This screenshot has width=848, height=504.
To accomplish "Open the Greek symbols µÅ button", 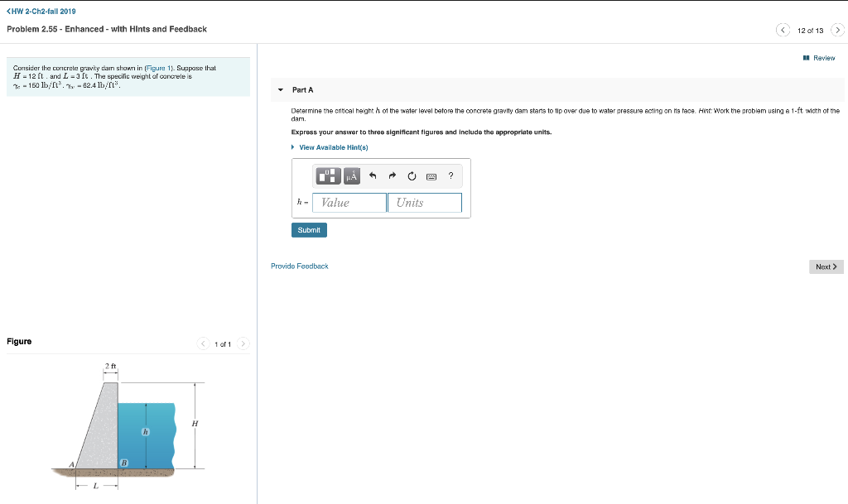I will (351, 175).
